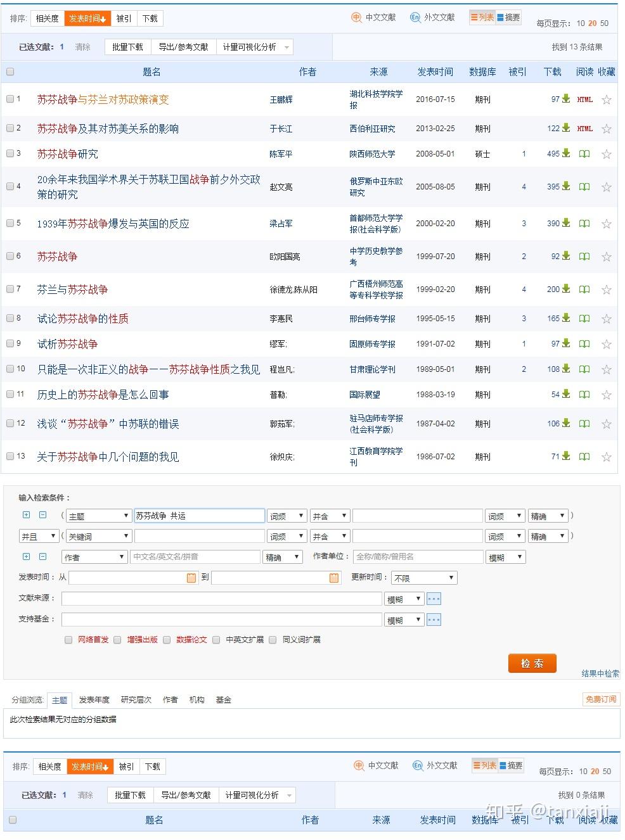Add a subject condition row plus icon
The image size is (625, 840).
click(26, 515)
